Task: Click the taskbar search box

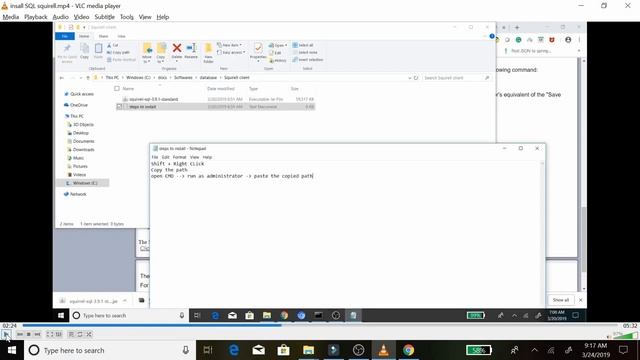Action: click(110, 350)
